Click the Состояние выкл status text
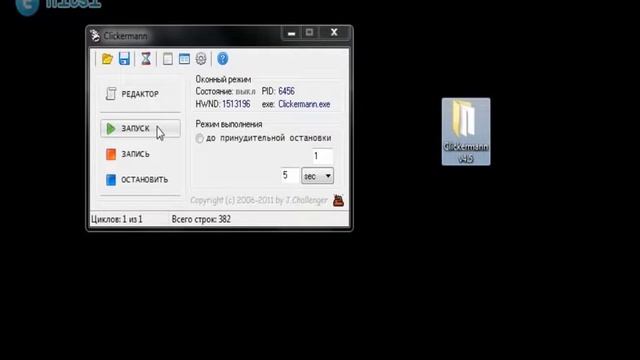This screenshot has height=360, width=640. (x=225, y=91)
